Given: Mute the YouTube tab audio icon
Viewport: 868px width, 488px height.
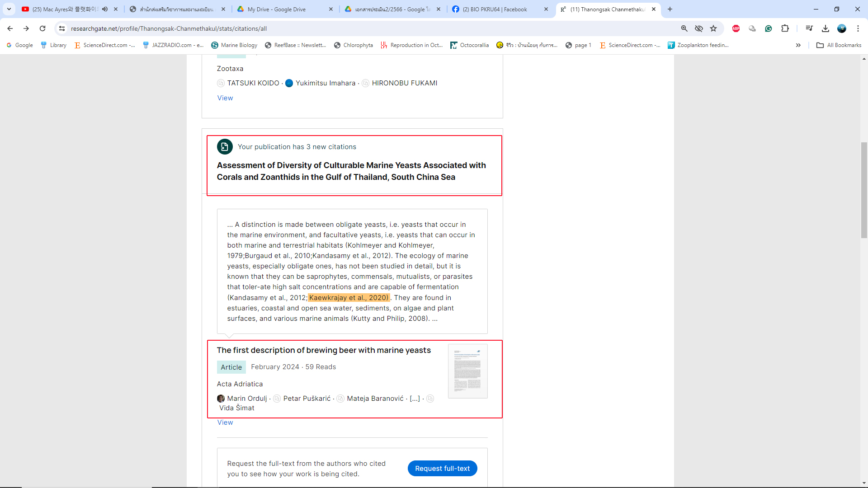Looking at the screenshot, I should click(105, 9).
